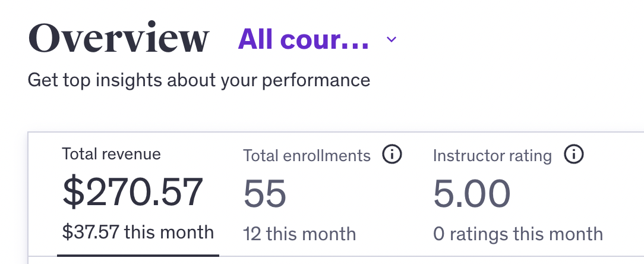Screen dimensions: 644x264
Task: Select the 12 this month enrollments text
Action: pos(299,234)
